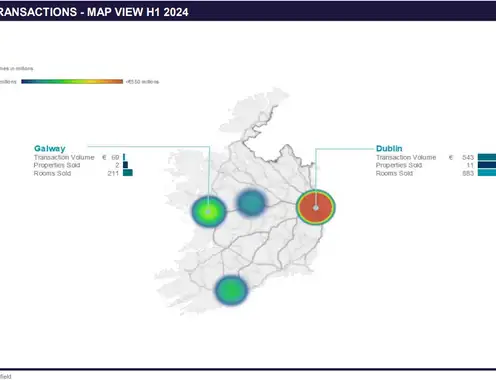Click the Galway Transaction Volume label

pyautogui.click(x=64, y=157)
